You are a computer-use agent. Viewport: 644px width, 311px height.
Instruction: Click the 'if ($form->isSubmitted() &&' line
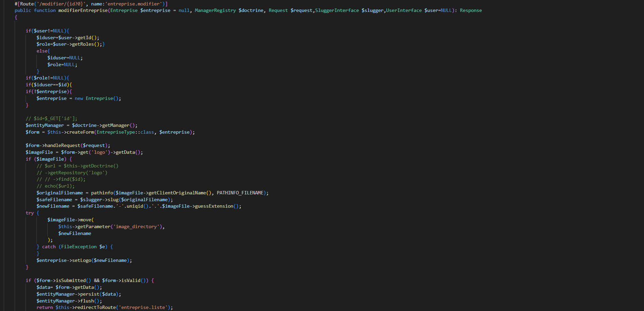click(x=90, y=281)
